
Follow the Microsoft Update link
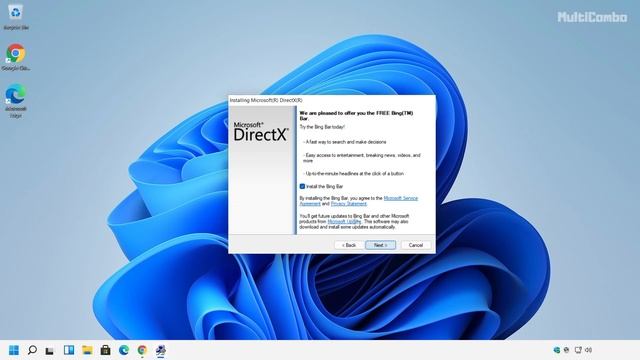click(344, 221)
